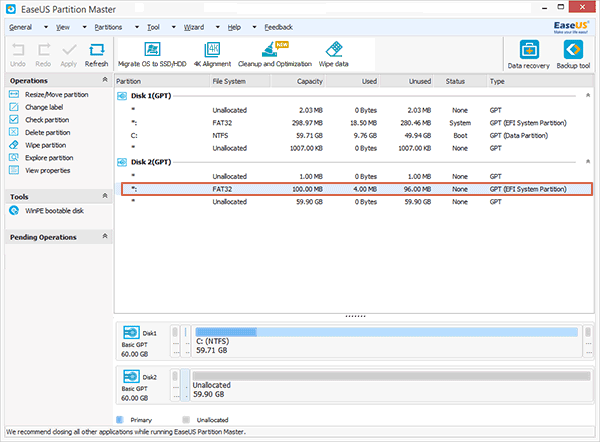The height and width of the screenshot is (442, 600).
Task: Click the panel splitter dots handle
Action: point(355,316)
